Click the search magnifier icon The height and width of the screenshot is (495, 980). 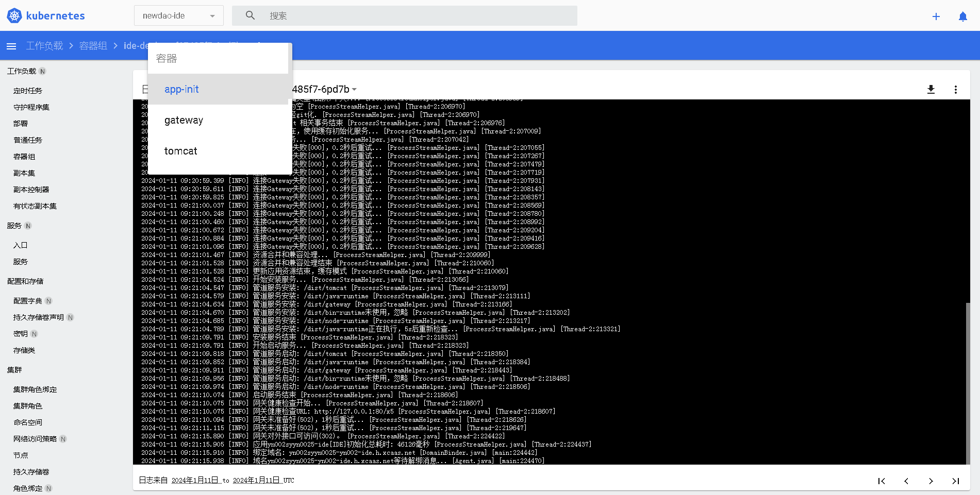tap(250, 15)
